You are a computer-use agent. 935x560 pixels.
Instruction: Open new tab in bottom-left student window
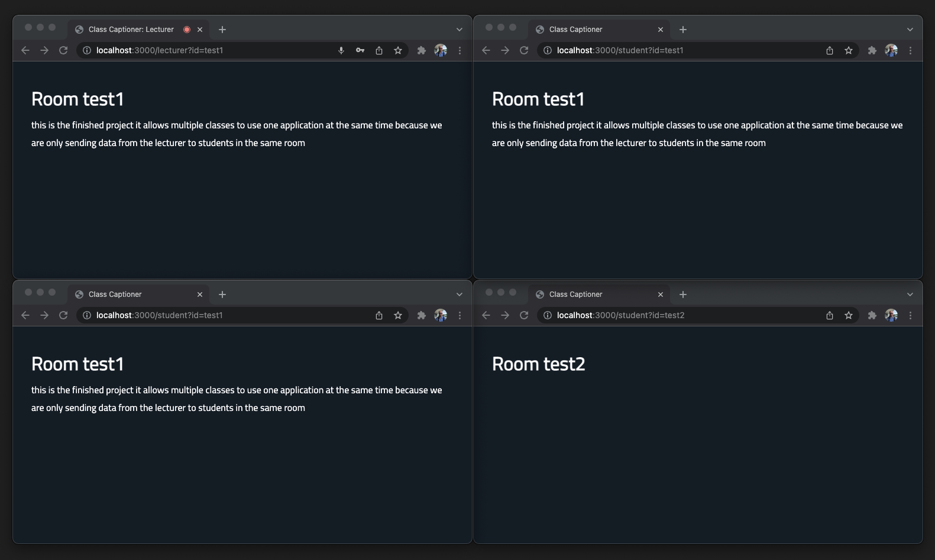coord(222,294)
